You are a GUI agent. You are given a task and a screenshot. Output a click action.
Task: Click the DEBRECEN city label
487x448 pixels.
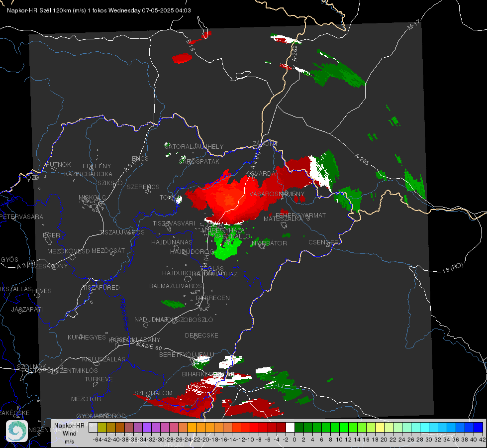click(213, 298)
